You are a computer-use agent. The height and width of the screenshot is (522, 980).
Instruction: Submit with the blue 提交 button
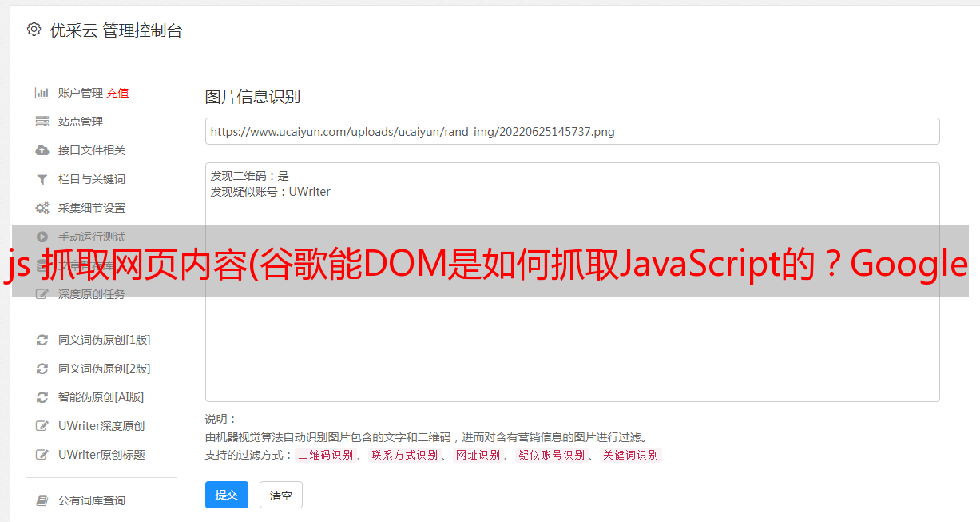click(227, 495)
